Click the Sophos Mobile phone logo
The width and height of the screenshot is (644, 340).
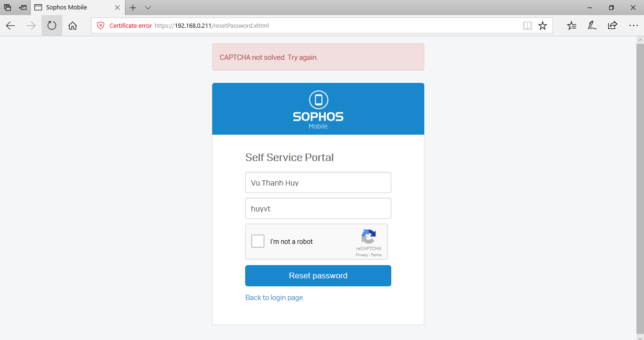[x=318, y=100]
